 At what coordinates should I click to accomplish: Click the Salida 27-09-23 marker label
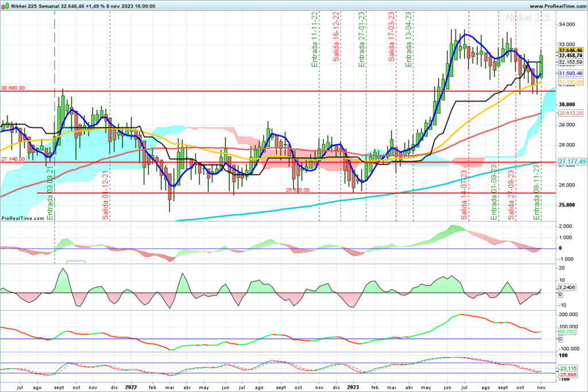[511, 195]
